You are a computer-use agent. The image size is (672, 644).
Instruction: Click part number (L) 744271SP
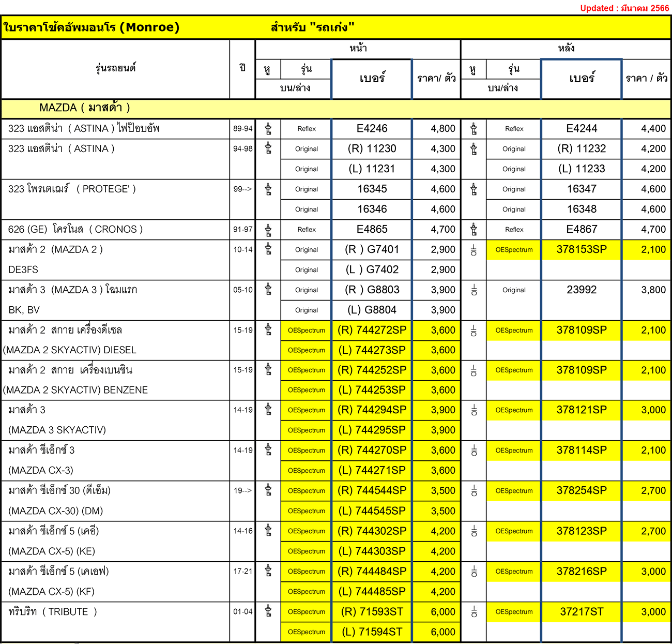pos(372,470)
